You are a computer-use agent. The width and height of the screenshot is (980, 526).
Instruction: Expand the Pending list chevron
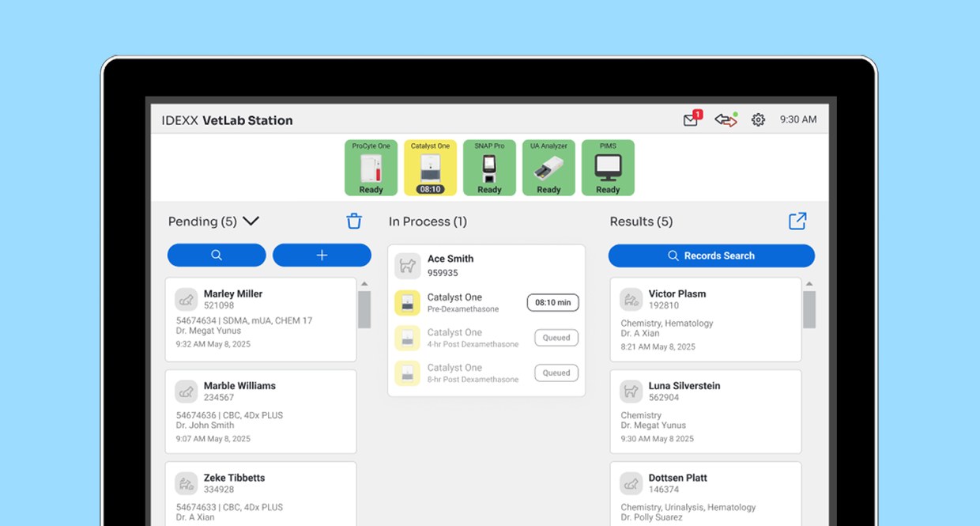click(251, 221)
